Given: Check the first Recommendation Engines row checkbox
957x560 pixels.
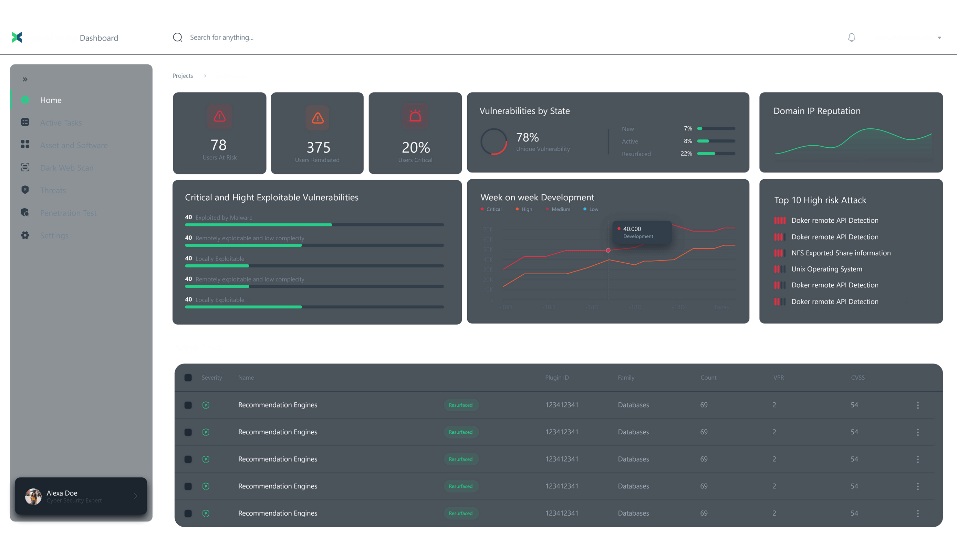Looking at the screenshot, I should [x=188, y=405].
